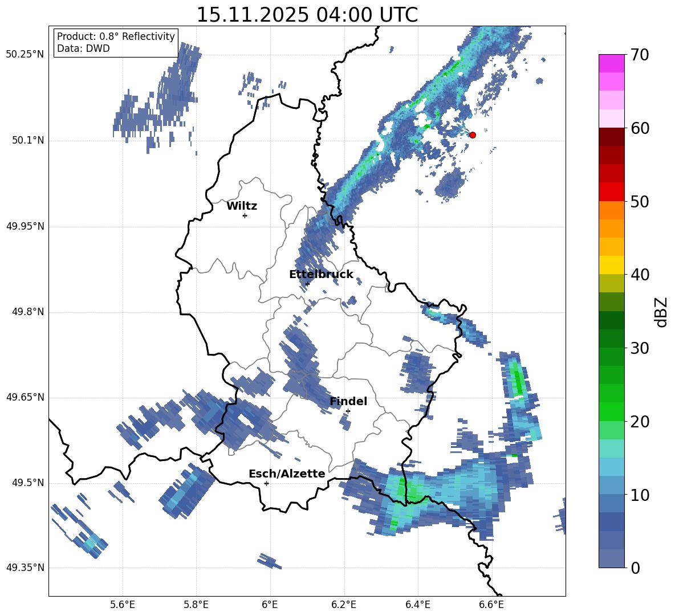The height and width of the screenshot is (616, 675).
Task: Click the Findel location cross marker
Action: coord(348,411)
